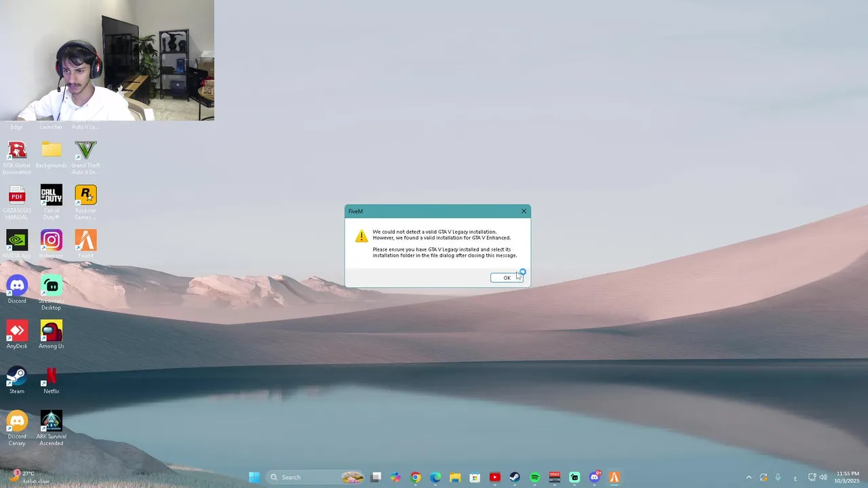
Task: Open Microsoft Store from the taskbar
Action: click(x=475, y=477)
